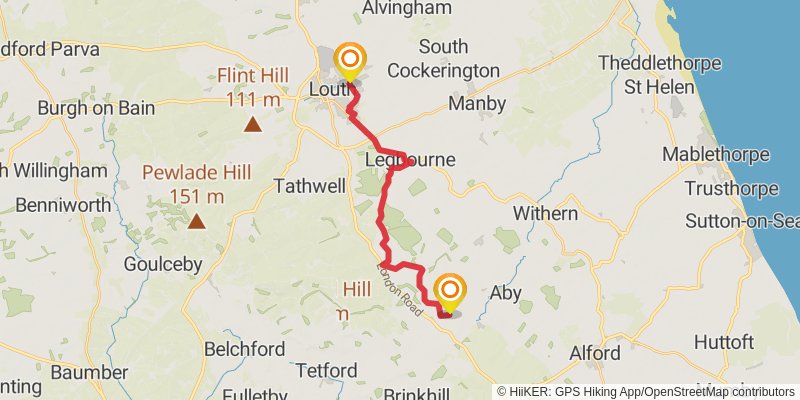Click the Goulceby place label
The image size is (800, 400).
click(163, 264)
